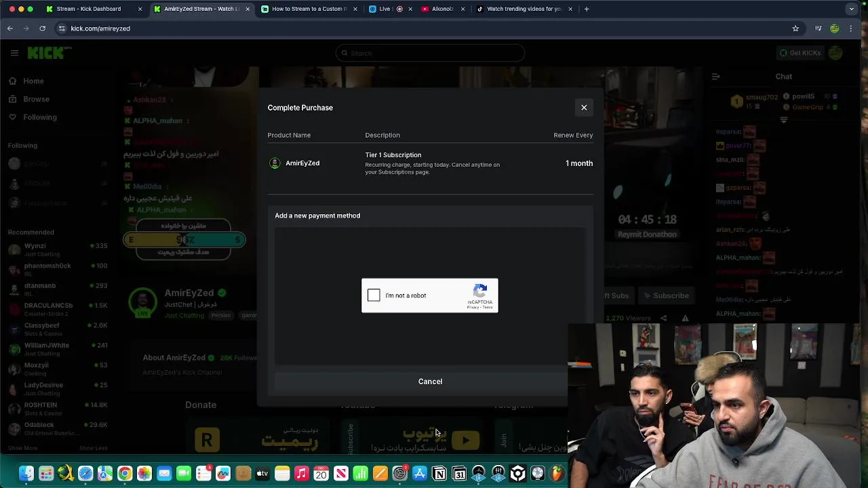Expand Chrome tab search dropdown
Screen dimensions: 868x488
[852, 9]
